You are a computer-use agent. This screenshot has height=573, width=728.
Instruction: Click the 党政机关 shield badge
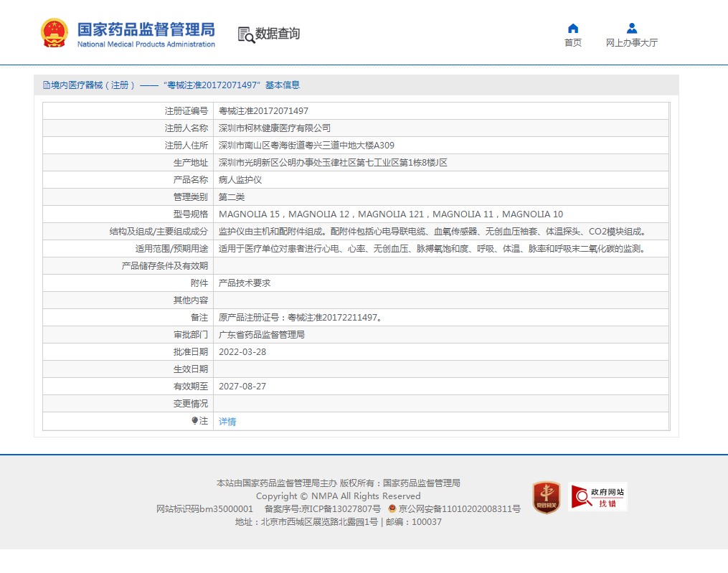[547, 497]
